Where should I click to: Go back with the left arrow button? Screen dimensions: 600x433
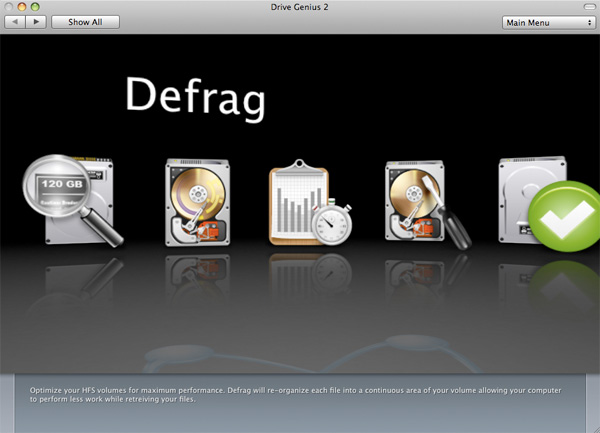pos(15,22)
